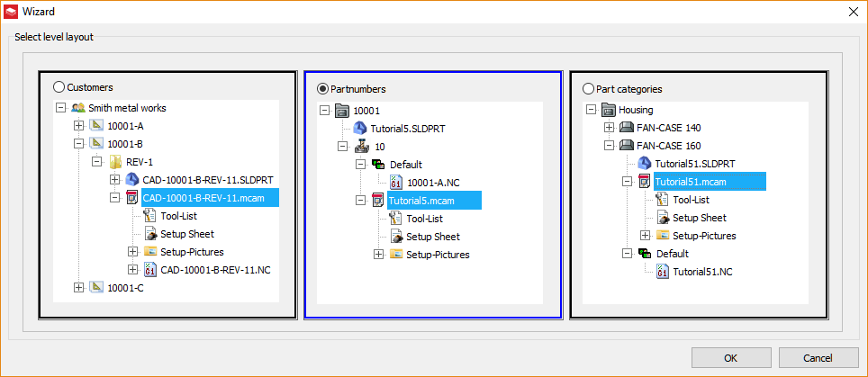Expand the FAN-CASE 140 node
The height and width of the screenshot is (377, 868).
tap(609, 128)
